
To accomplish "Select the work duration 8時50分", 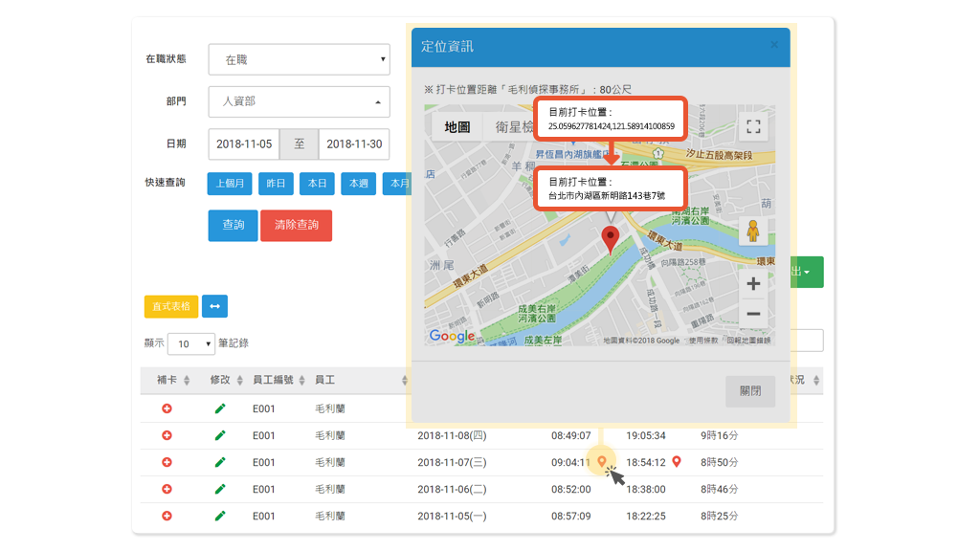I will (x=720, y=462).
